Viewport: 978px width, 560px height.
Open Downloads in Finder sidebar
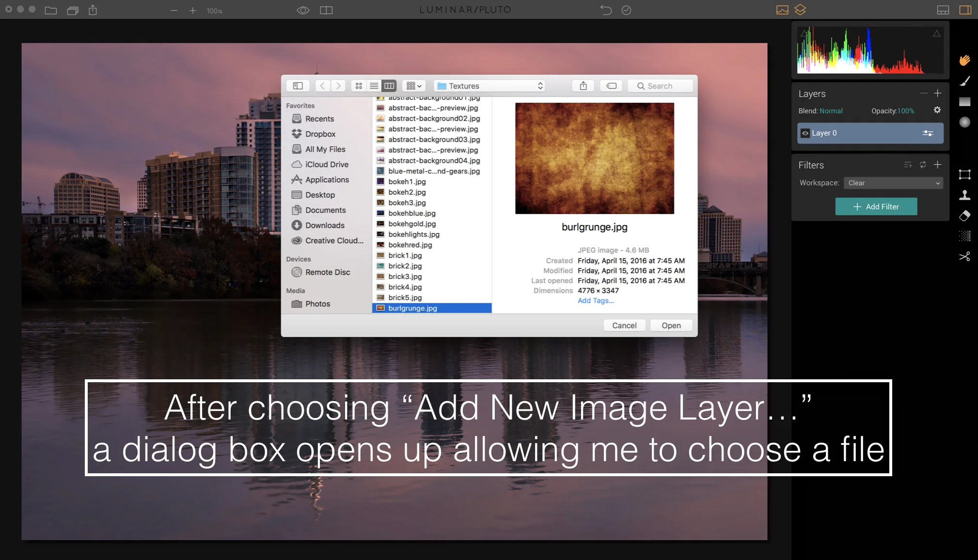[x=324, y=225]
